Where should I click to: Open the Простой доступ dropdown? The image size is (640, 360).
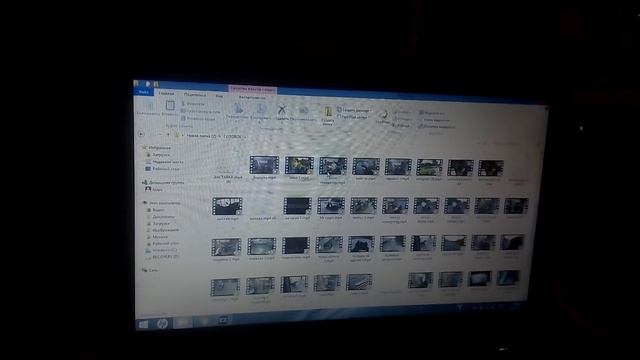tap(353, 117)
